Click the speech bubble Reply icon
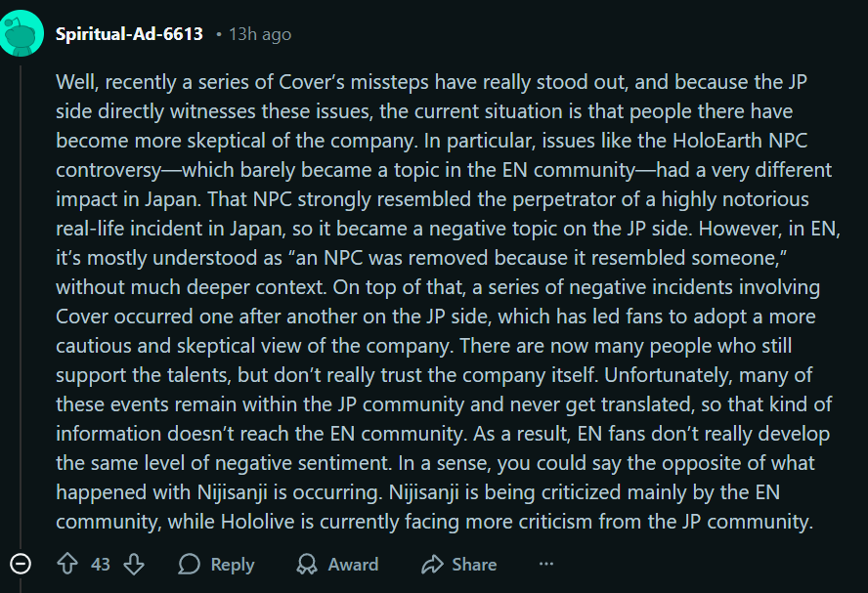Viewport: 868px width, 593px height. pyautogui.click(x=190, y=565)
